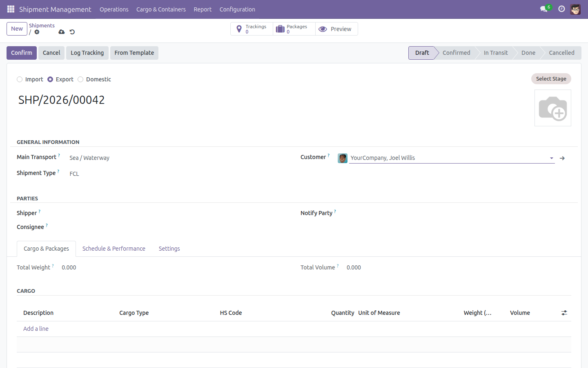Open the activities clock icon

[x=561, y=9]
